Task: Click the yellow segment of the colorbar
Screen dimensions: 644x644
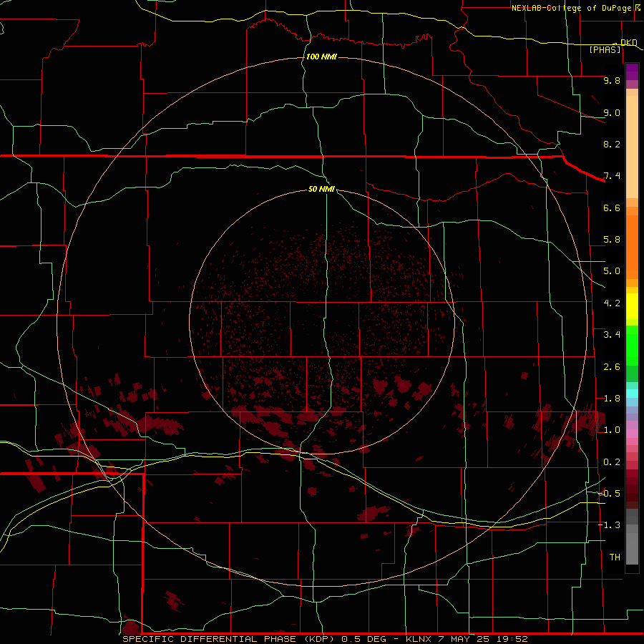Action: coord(632,306)
